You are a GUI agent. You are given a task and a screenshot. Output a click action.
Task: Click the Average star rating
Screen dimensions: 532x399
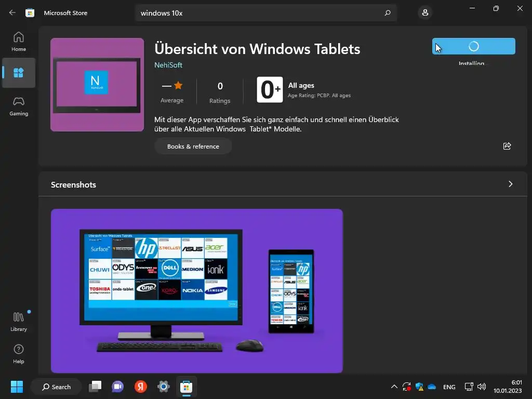pyautogui.click(x=172, y=91)
